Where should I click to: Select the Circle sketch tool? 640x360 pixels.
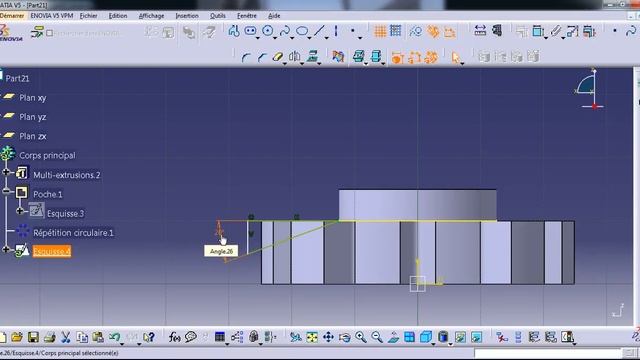click(268, 31)
